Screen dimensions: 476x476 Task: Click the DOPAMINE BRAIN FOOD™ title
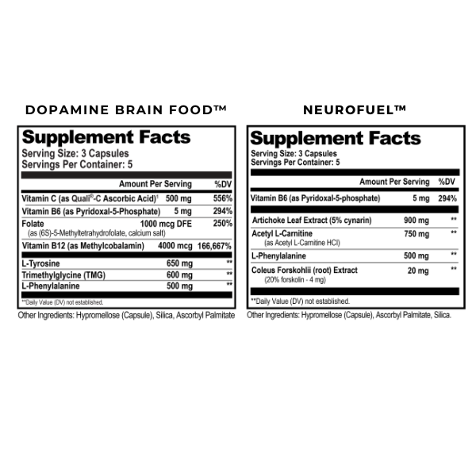(x=126, y=110)
